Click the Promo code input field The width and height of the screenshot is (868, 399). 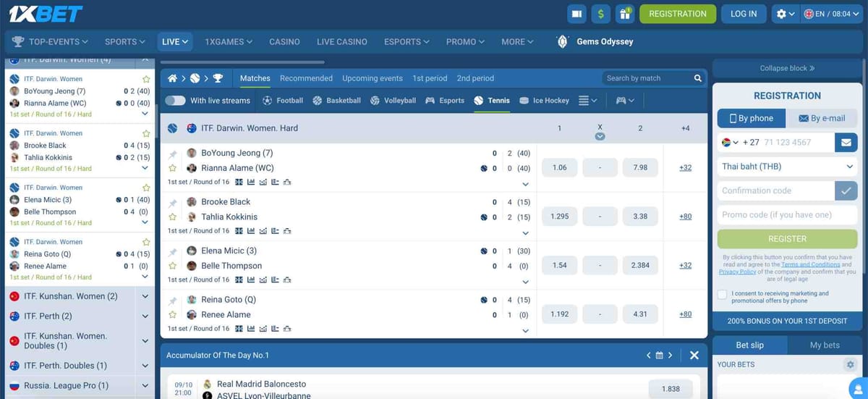point(787,215)
